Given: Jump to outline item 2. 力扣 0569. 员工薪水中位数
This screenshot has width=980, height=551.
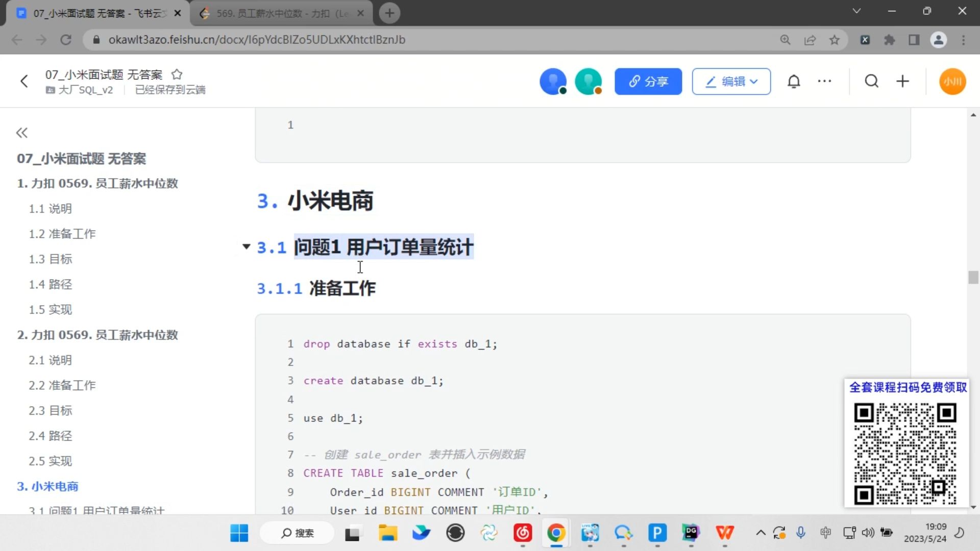Looking at the screenshot, I should click(97, 335).
